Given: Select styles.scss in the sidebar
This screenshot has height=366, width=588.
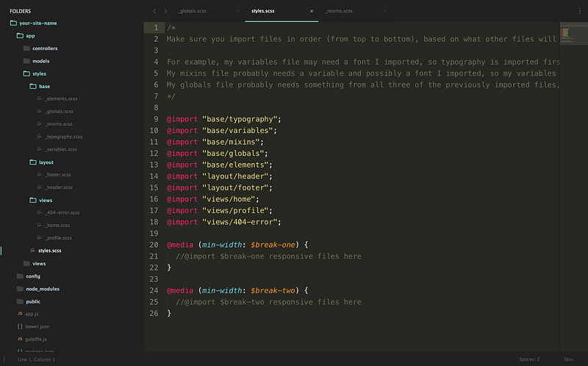Looking at the screenshot, I should [x=49, y=251].
